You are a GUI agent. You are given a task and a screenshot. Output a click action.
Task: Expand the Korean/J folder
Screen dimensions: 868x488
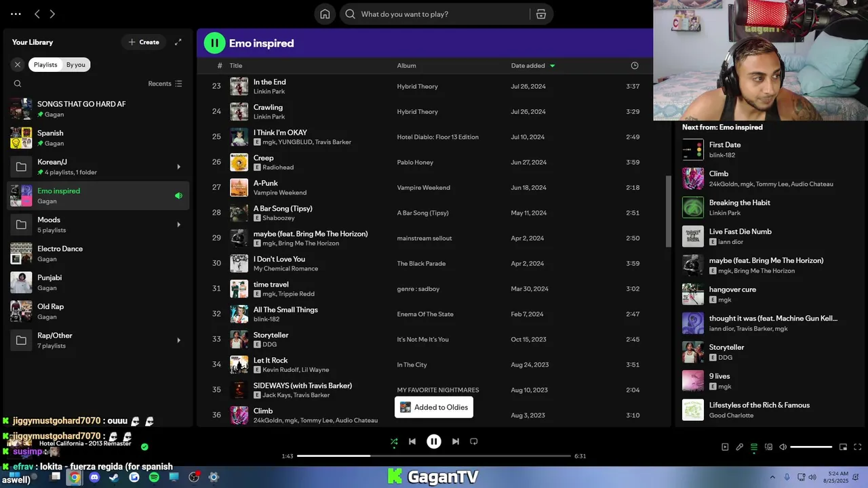tap(179, 167)
